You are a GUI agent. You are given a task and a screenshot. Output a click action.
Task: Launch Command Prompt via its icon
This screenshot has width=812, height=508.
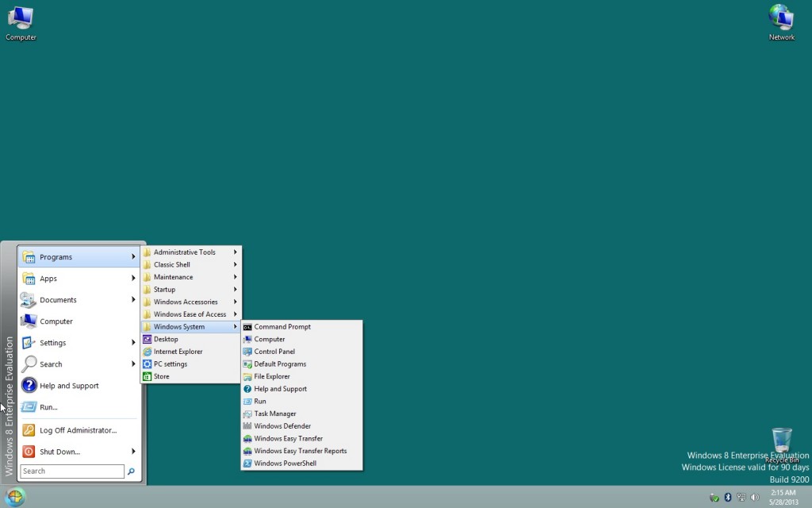coord(247,327)
